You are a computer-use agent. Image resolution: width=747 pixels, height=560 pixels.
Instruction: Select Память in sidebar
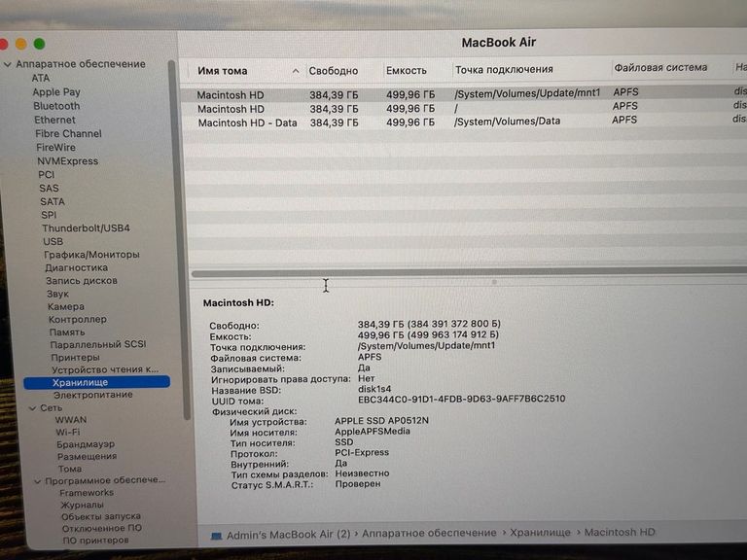tap(67, 332)
